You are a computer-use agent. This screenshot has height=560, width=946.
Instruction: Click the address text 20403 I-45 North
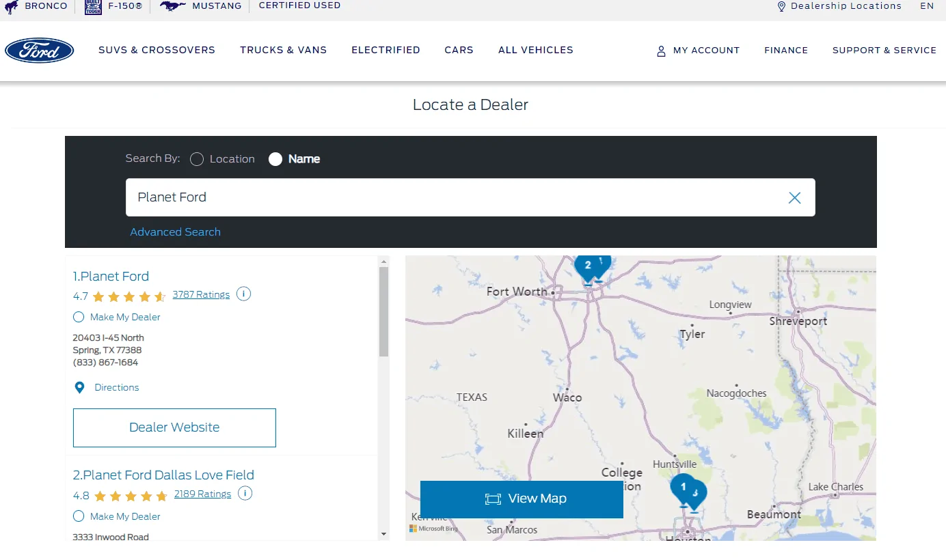pos(109,337)
